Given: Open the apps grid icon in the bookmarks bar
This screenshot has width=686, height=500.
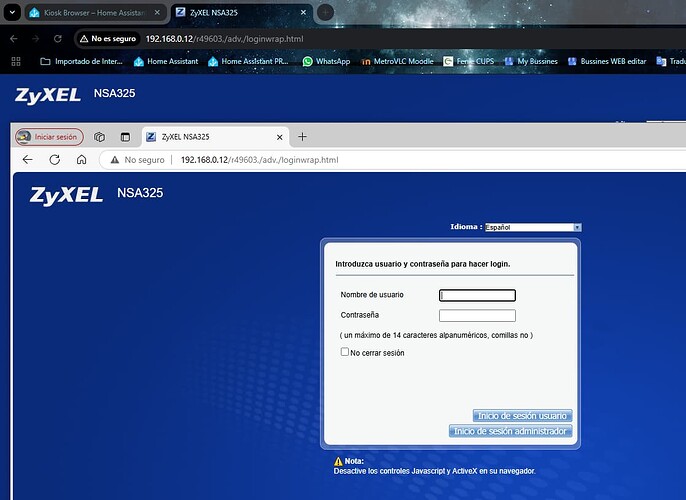Looking at the screenshot, I should 16,61.
